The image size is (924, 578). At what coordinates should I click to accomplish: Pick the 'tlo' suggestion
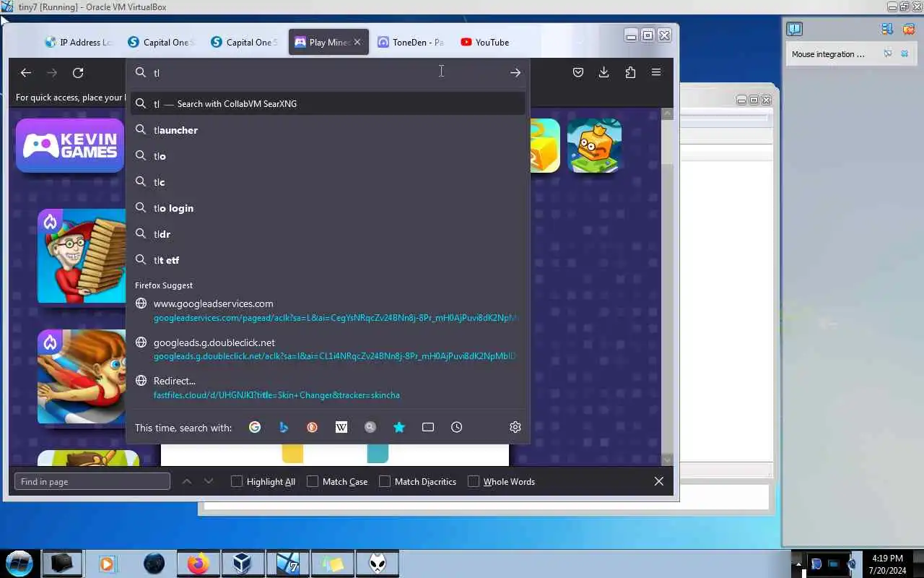coord(328,156)
